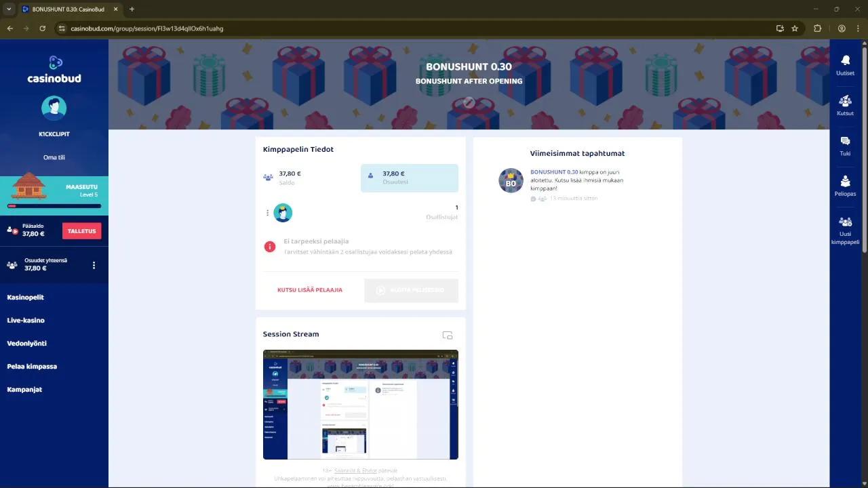868x488 pixels.
Task: Open the K1CKCLIPIT profile avatar
Action: [54, 108]
